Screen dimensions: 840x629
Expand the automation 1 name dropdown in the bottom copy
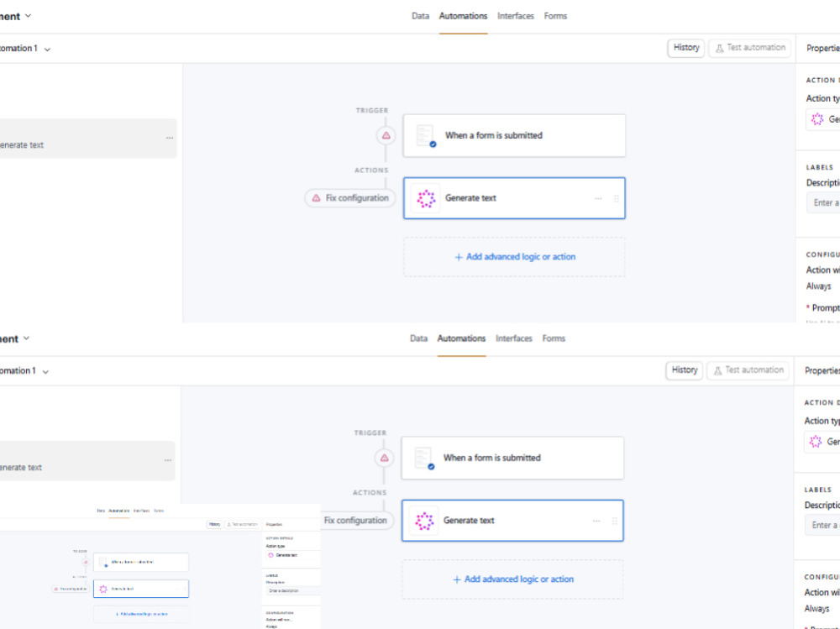[45, 372]
